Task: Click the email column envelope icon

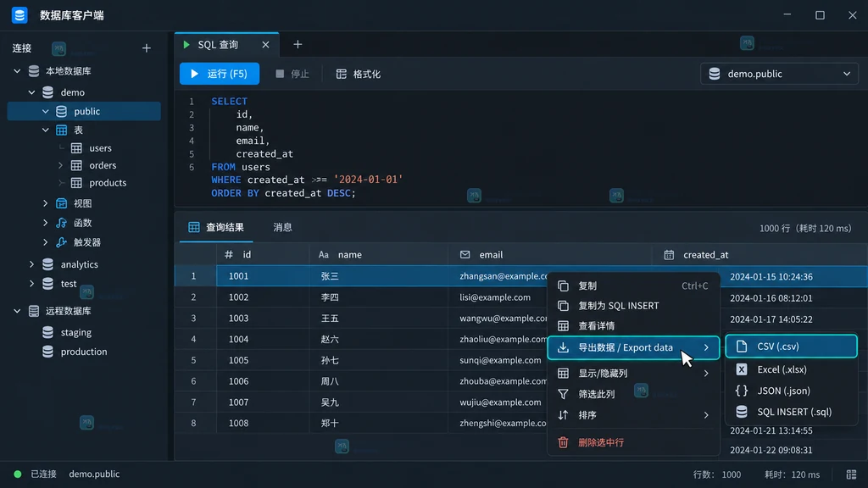Action: click(x=465, y=254)
